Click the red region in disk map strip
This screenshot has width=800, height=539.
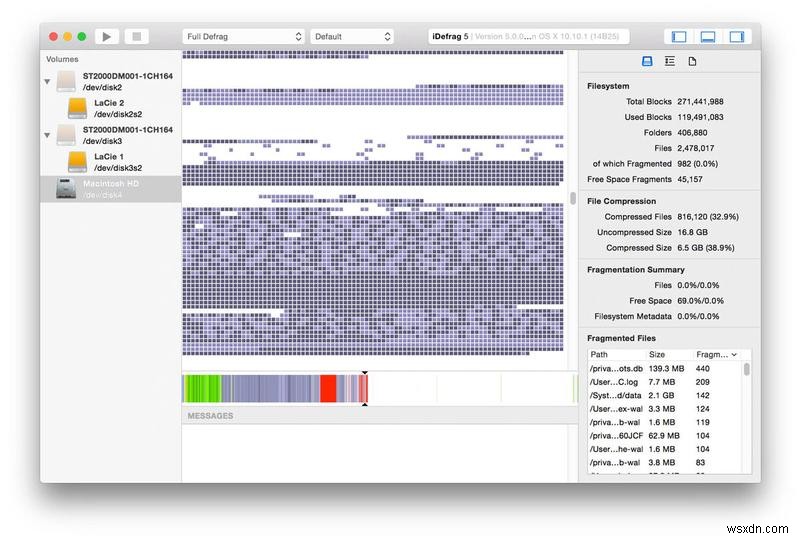pos(327,389)
